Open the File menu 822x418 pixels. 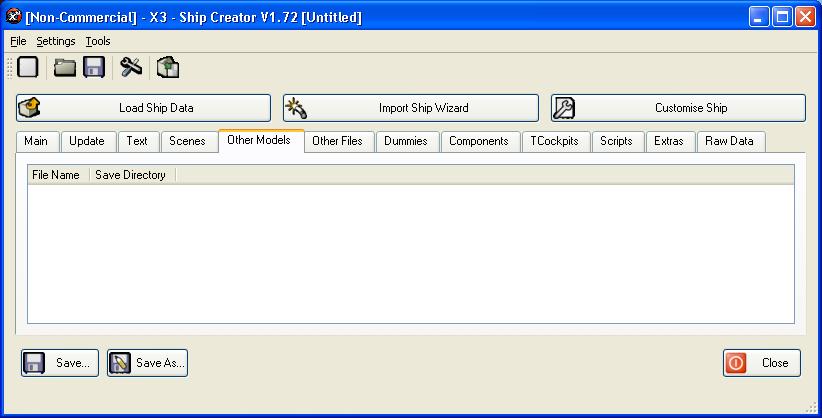(x=18, y=41)
